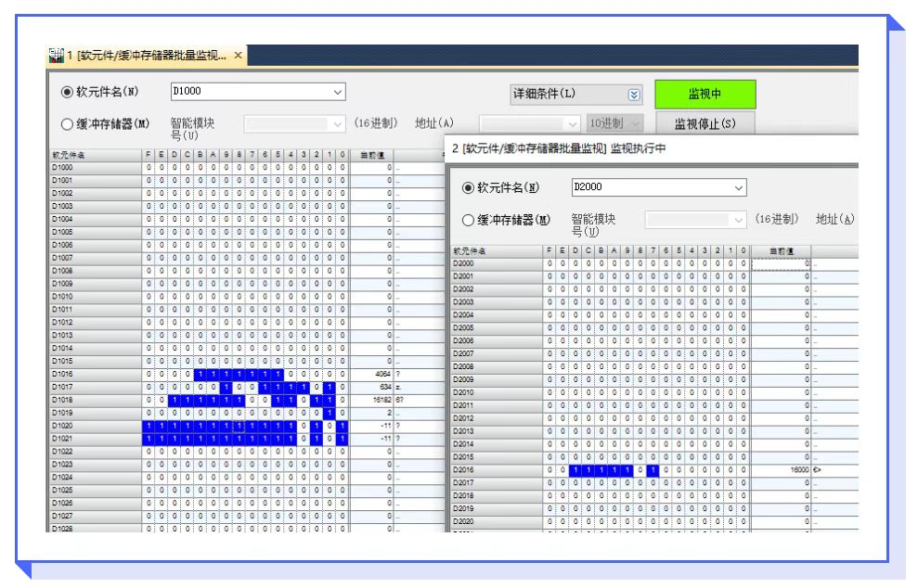The image size is (918, 588).
Task: Click bit 0 cell of D1021 row
Action: pos(343,439)
